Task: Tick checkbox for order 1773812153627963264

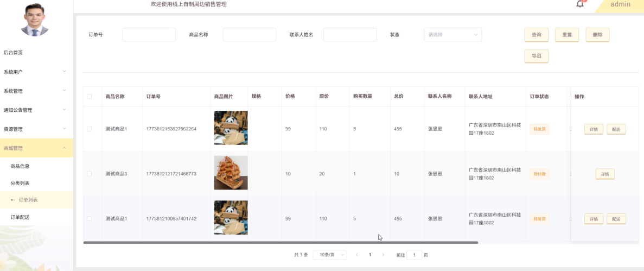Action: (x=89, y=129)
